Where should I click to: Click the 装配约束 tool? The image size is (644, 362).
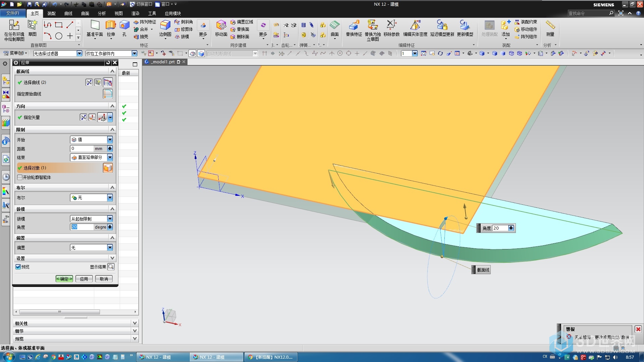pyautogui.click(x=526, y=22)
